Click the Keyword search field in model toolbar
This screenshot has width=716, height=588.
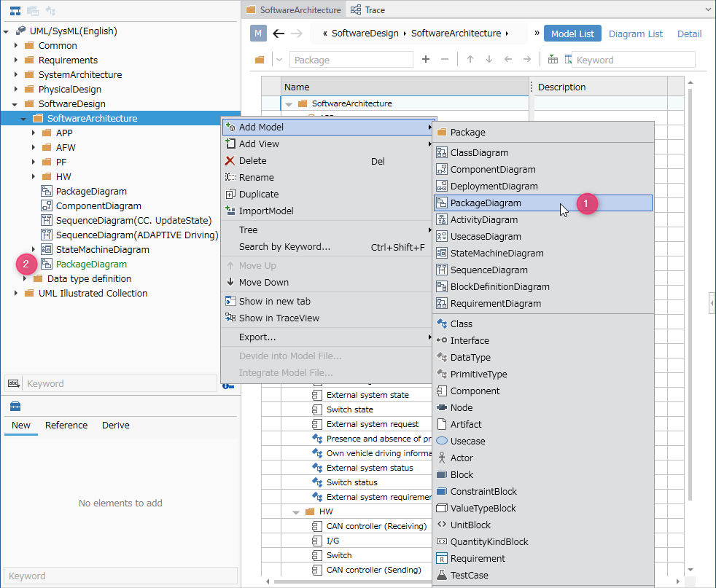point(634,60)
